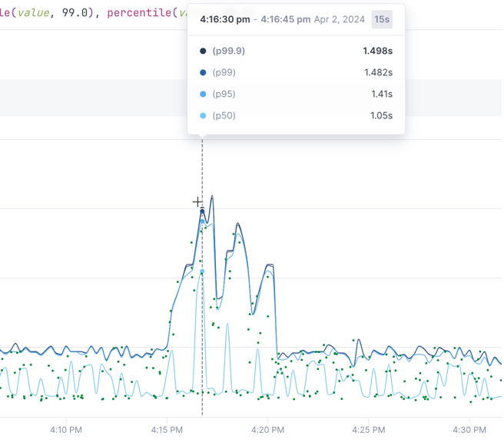
Task: Click the 4:30 PM x-axis label
Action: coord(467,430)
